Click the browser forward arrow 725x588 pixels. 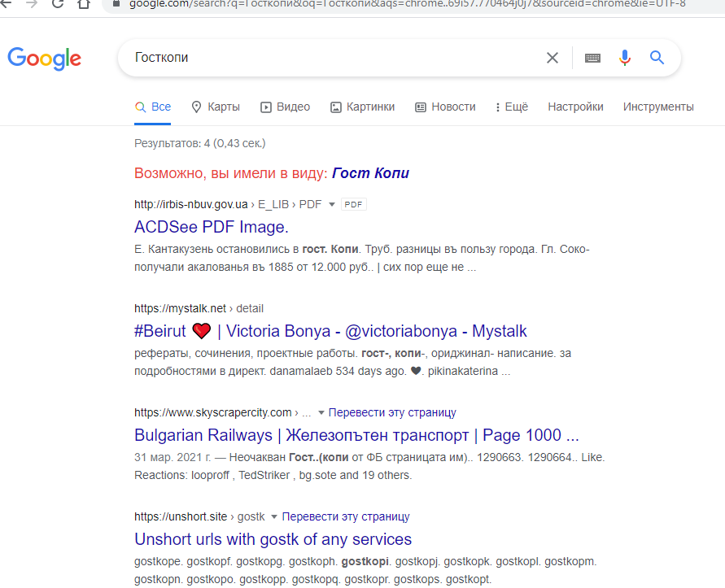(x=32, y=4)
